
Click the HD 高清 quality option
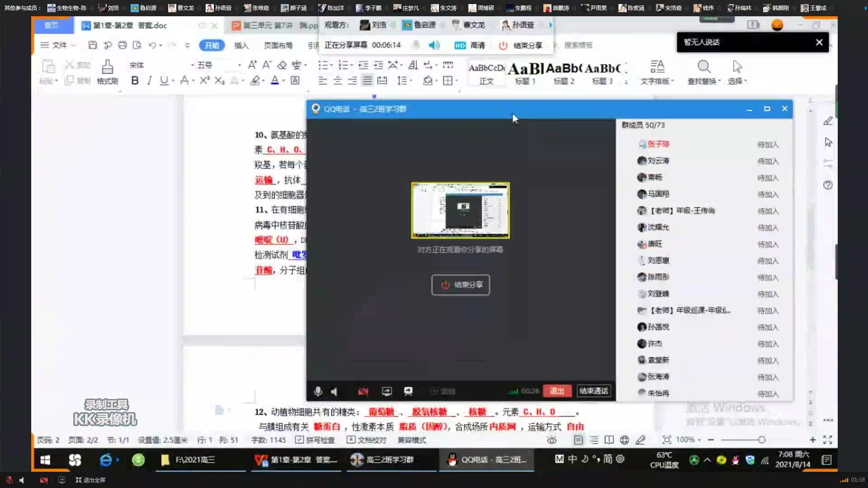pos(469,45)
